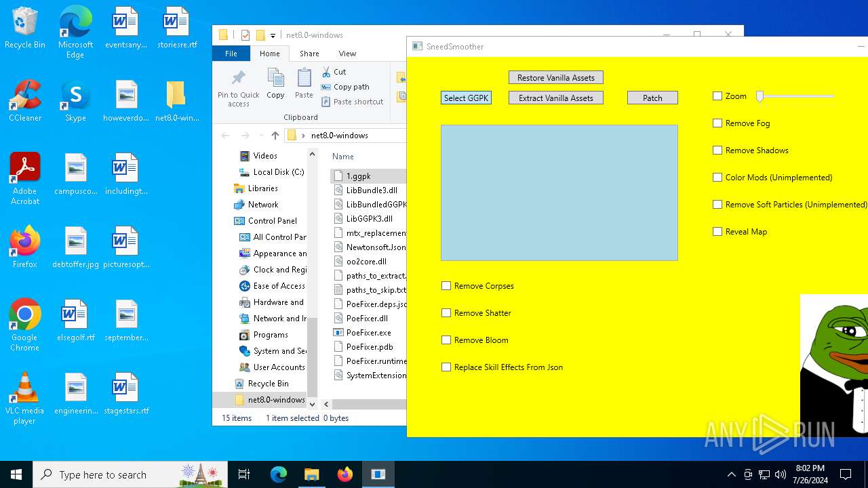
Task: Launch Google Chrome from desktop
Action: 25,325
